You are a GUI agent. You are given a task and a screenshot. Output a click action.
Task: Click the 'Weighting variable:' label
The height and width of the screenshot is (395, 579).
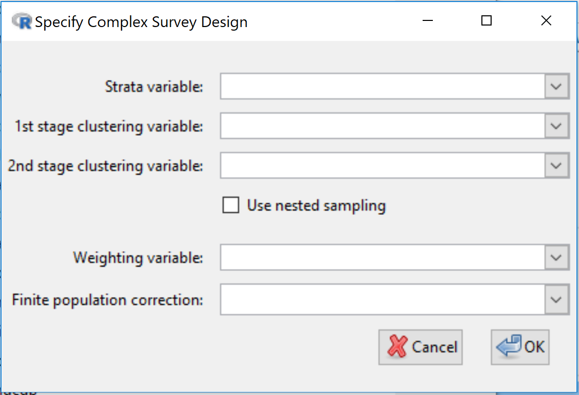click(x=138, y=258)
